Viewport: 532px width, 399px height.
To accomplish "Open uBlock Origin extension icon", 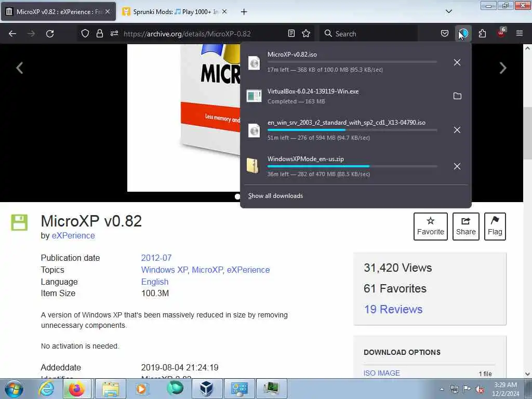I will coord(501,33).
